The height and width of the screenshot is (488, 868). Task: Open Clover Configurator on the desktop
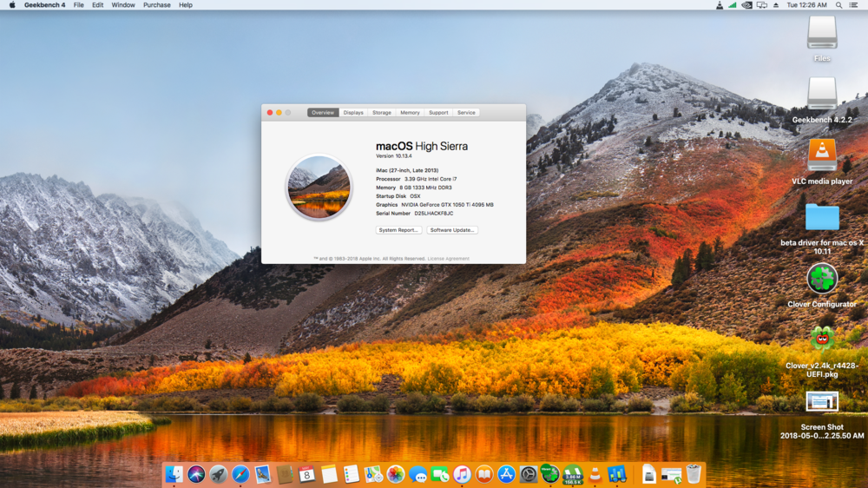pyautogui.click(x=821, y=279)
